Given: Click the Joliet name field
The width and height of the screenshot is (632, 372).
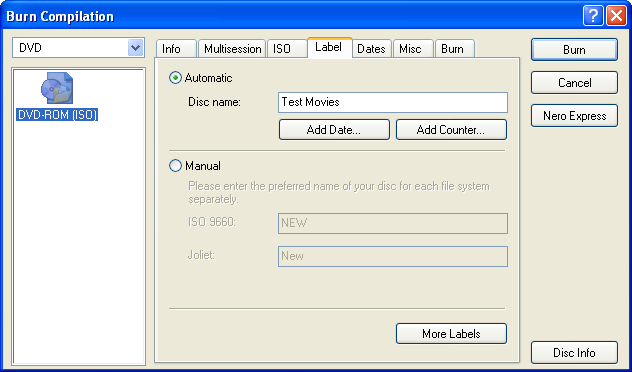Looking at the screenshot, I should 393,256.
